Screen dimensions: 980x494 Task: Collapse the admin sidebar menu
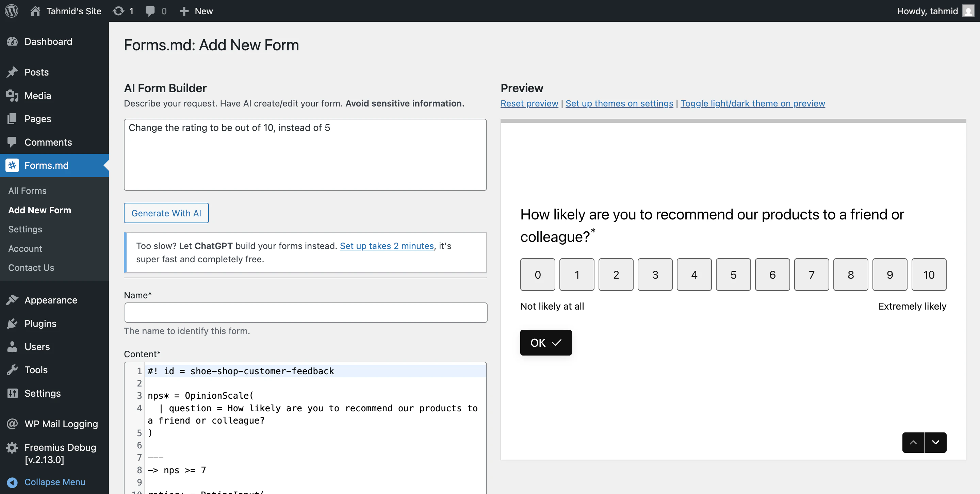pyautogui.click(x=46, y=482)
